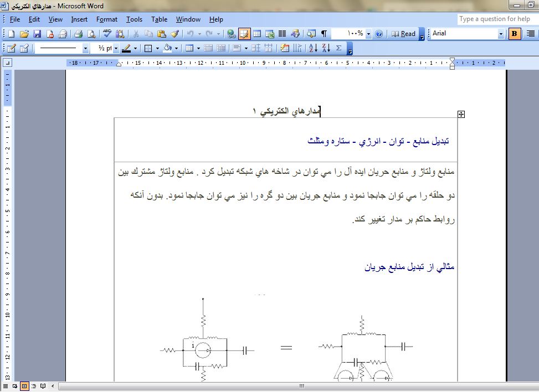Toggle the Bold formatting button
This screenshot has height=392, width=539.
tap(515, 34)
